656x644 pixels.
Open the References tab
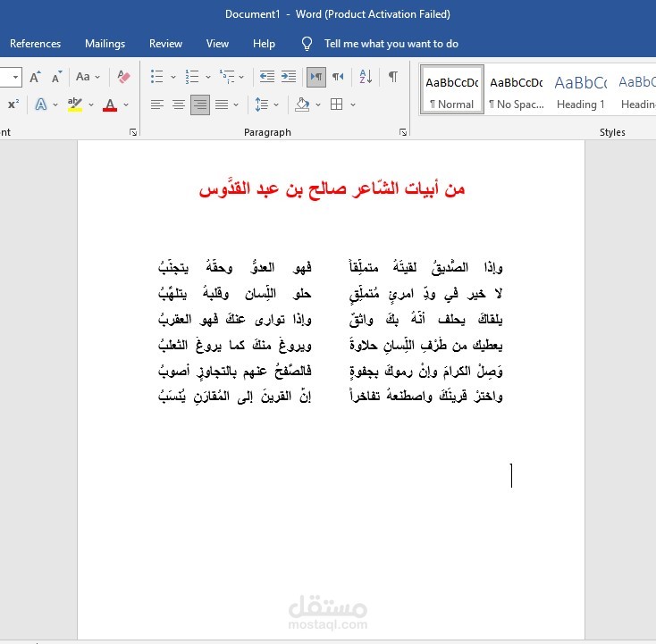[x=35, y=44]
